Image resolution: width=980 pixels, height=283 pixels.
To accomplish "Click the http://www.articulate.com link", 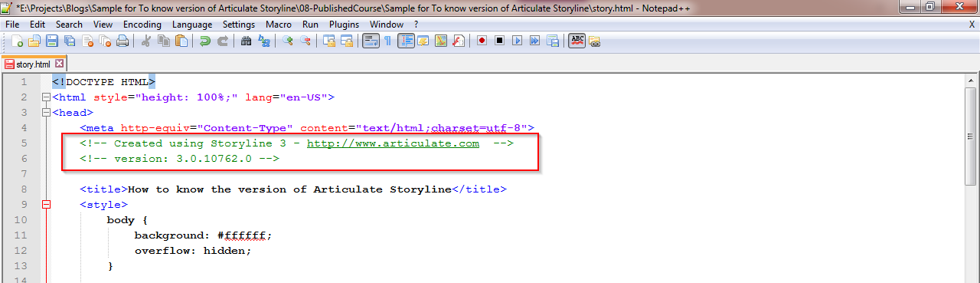I will click(x=393, y=143).
